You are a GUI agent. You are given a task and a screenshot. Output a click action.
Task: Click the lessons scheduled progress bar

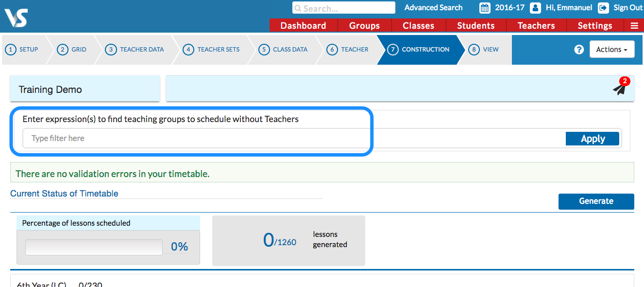coord(94,247)
